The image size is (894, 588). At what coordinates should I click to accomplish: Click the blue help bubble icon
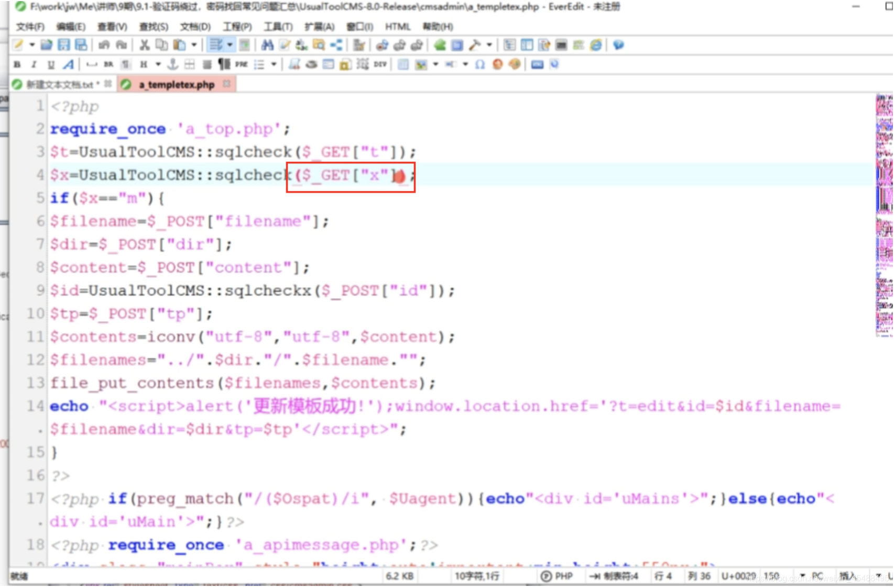pos(619,45)
